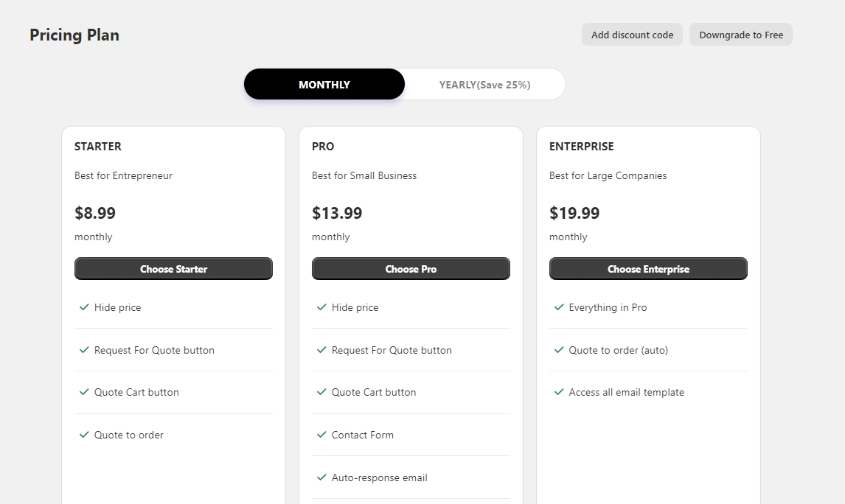
Task: Click the $8.99 Starter price
Action: [95, 214]
